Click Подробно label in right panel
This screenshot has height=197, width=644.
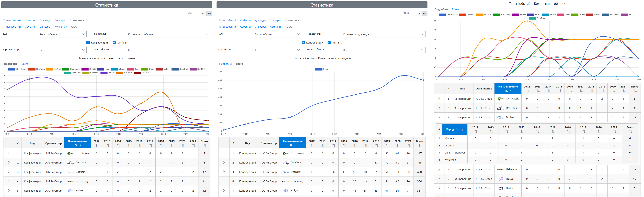(441, 10)
